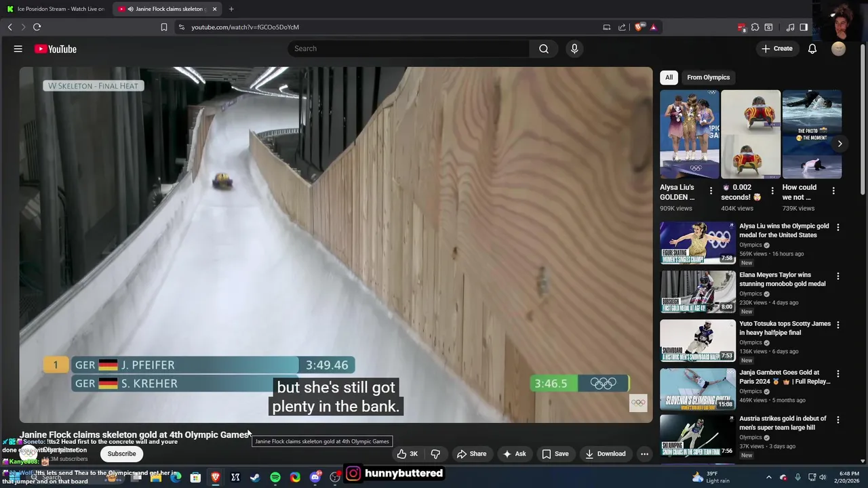The image size is (868, 488).
Task: Reload the page
Action: [37, 27]
